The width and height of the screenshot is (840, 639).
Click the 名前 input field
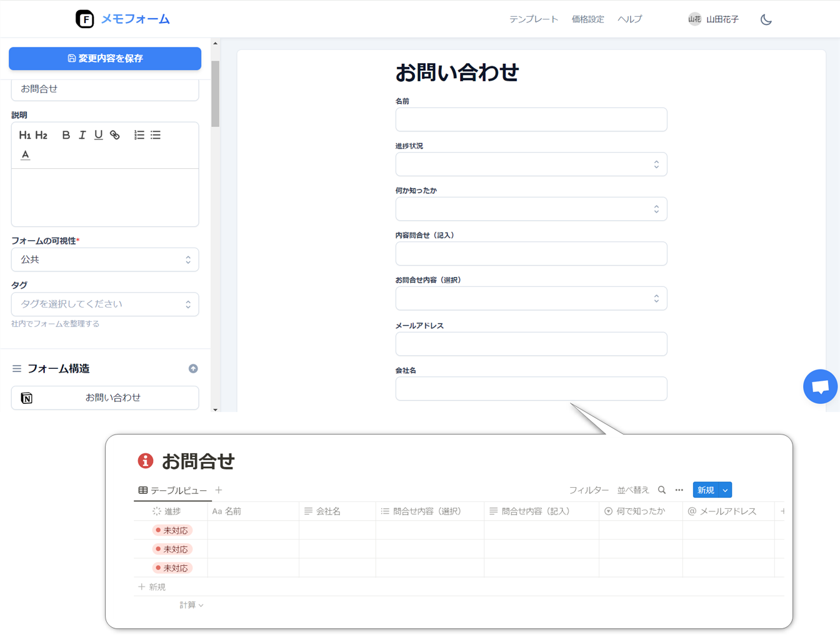[x=531, y=119]
